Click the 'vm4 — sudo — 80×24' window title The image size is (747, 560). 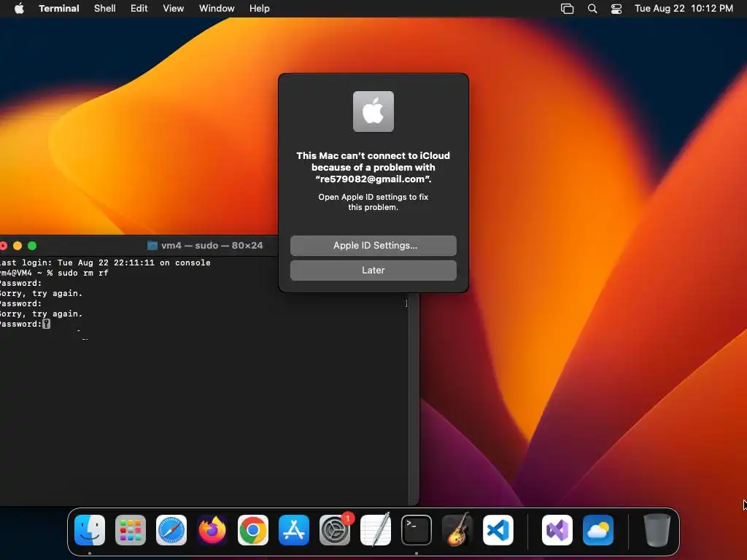tap(212, 245)
